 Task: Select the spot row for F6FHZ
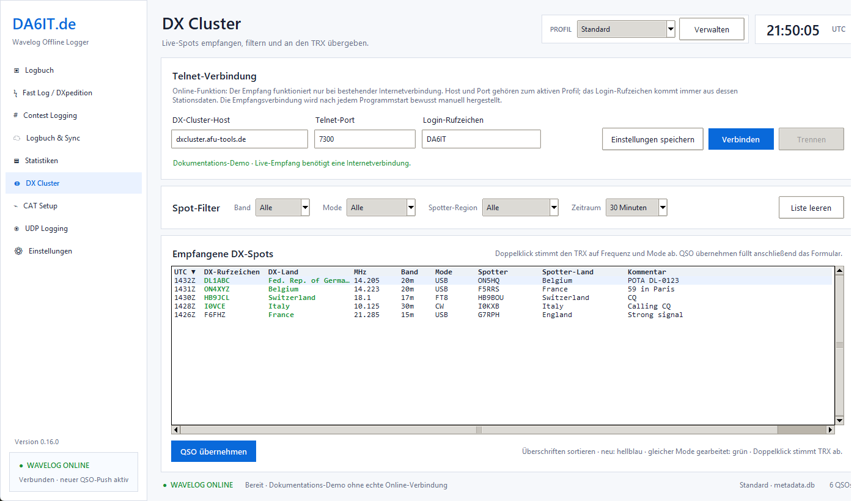tap(502, 315)
